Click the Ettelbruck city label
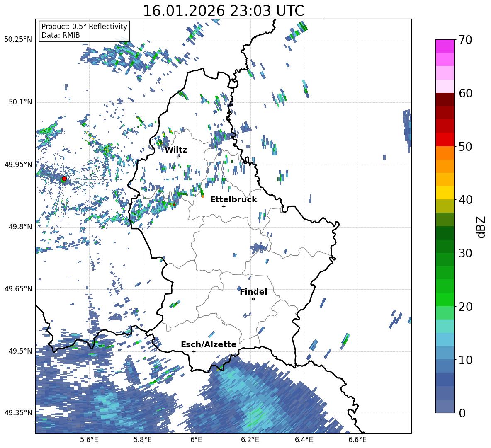Viewport: 491px width, 448px height. point(233,200)
